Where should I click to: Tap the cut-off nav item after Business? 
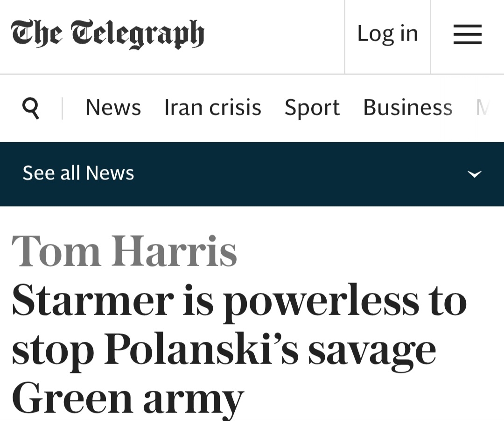point(483,108)
